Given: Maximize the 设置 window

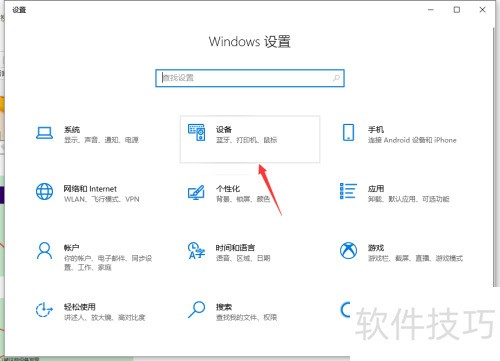Looking at the screenshot, I should tap(457, 10).
